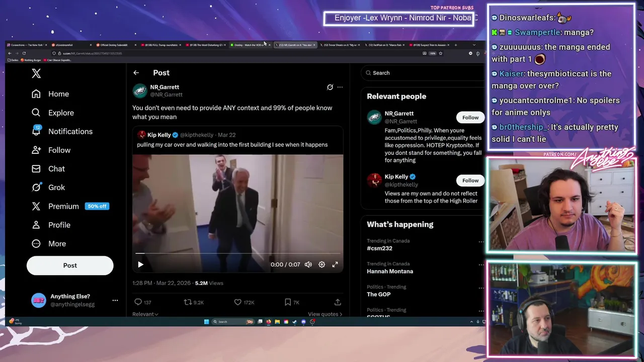Open NR_Garrett's avatar in Relevant people
The height and width of the screenshot is (362, 644).
(374, 117)
